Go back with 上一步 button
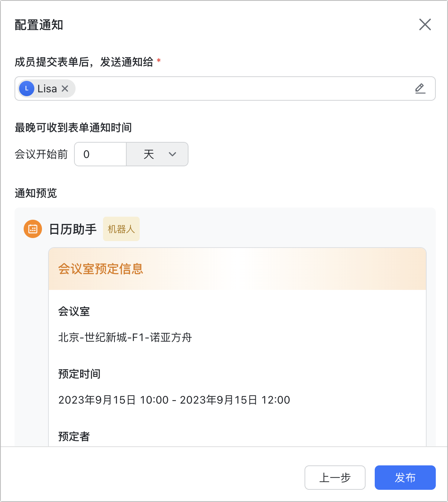 point(335,478)
